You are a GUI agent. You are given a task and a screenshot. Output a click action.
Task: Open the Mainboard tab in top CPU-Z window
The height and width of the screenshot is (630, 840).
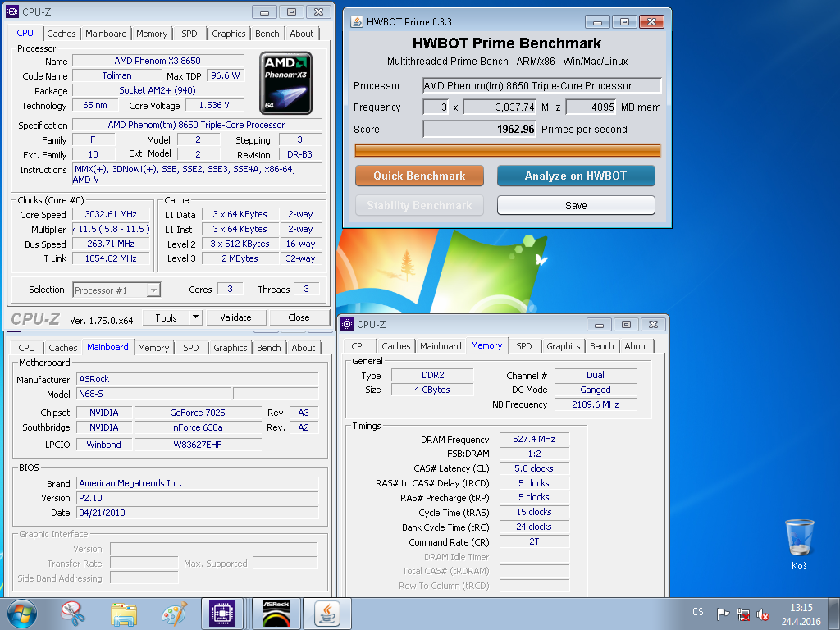tap(106, 33)
